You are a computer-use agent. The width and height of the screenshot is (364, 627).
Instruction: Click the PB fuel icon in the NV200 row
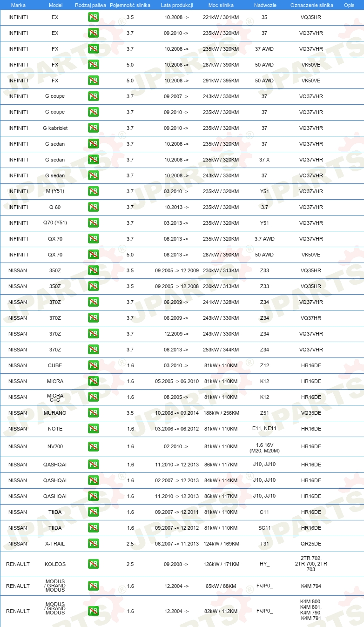point(93,446)
